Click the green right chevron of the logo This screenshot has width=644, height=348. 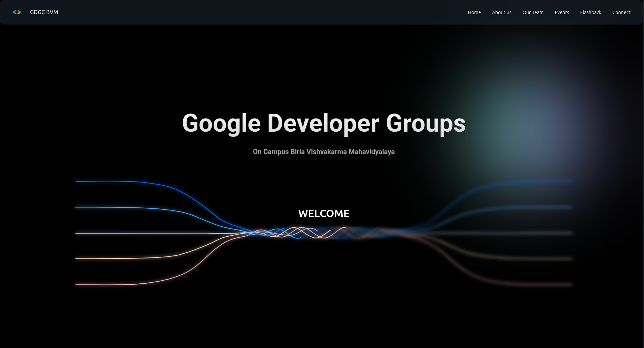(19, 11)
